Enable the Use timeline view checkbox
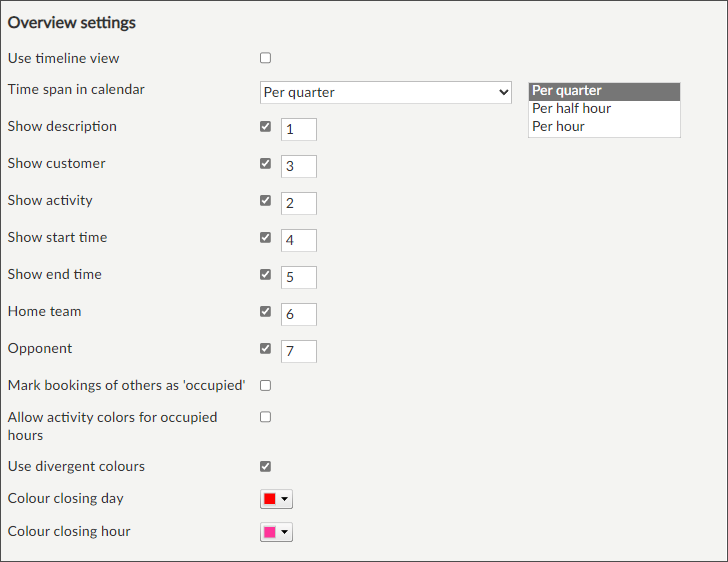 point(266,58)
